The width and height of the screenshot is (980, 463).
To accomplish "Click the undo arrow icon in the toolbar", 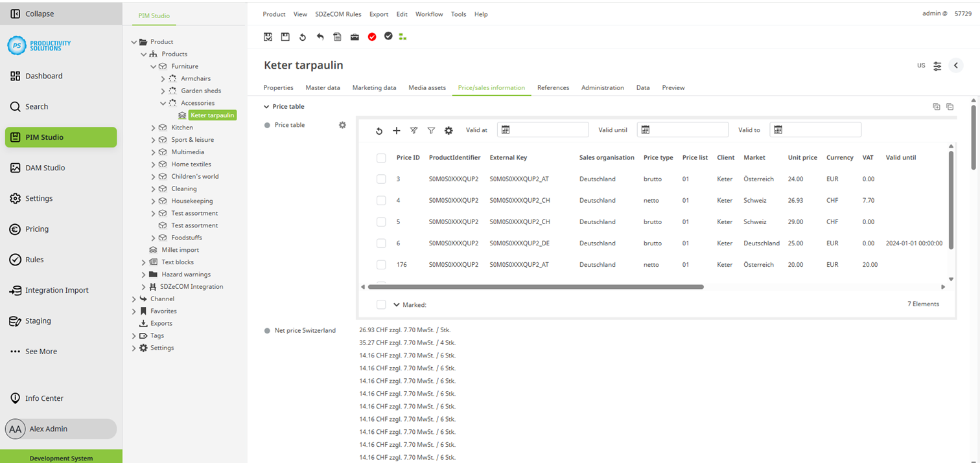I will pos(320,37).
